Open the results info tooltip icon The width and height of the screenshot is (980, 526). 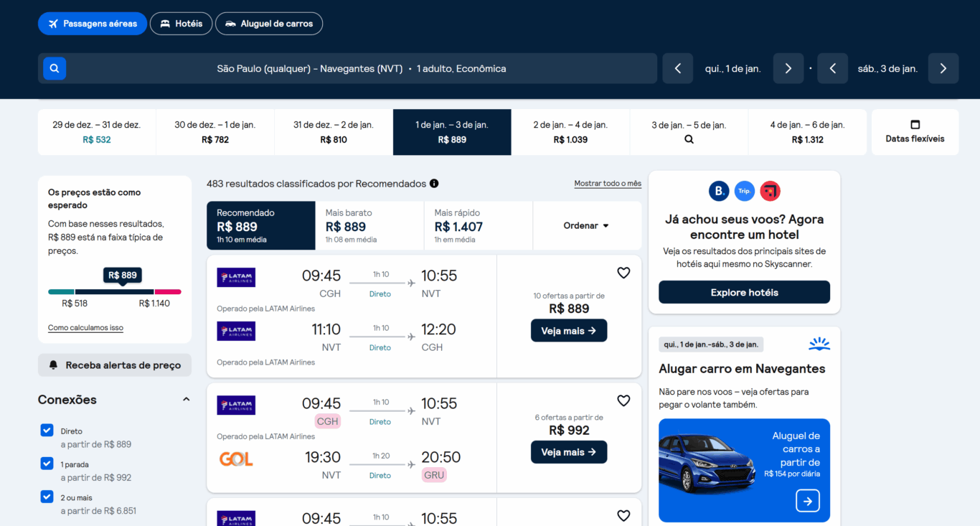433,184
